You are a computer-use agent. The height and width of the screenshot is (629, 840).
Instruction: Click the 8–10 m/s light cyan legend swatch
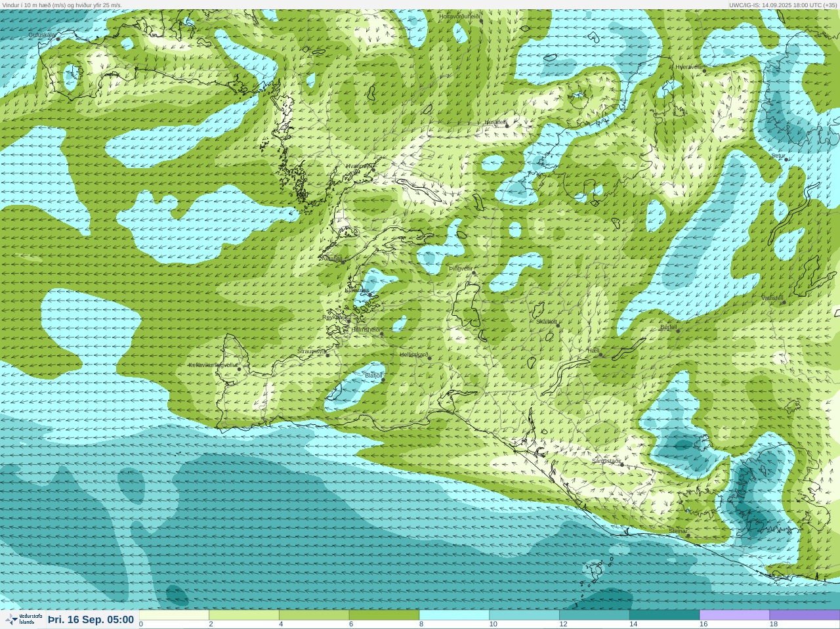(454, 615)
